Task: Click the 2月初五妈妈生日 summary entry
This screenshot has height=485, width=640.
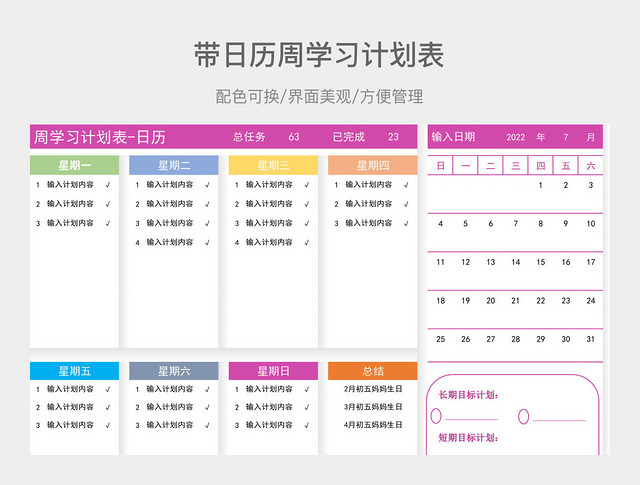Action: coord(373,389)
